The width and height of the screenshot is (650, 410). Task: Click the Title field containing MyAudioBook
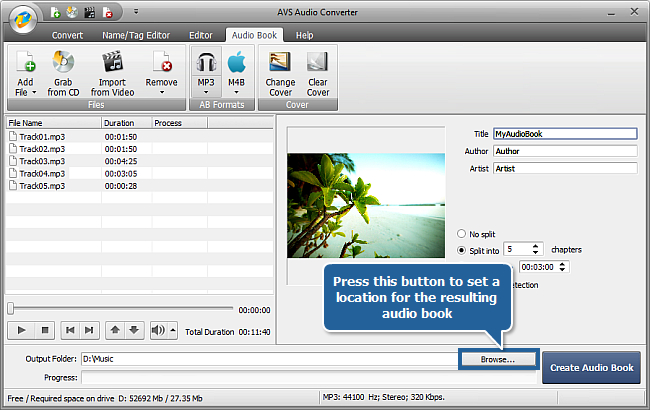(565, 134)
